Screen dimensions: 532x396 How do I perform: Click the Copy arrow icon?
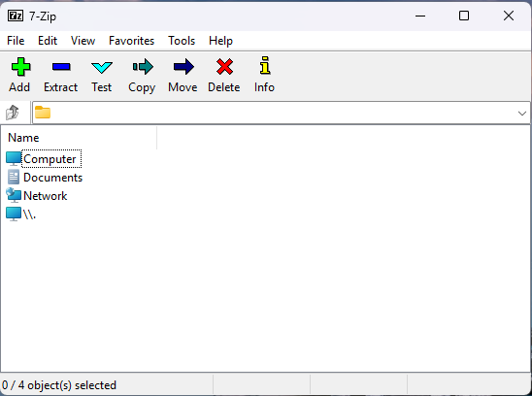tap(143, 67)
